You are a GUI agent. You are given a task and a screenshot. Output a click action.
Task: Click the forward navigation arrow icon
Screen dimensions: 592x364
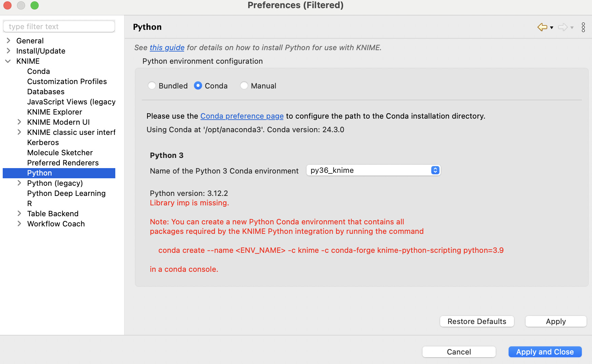[563, 27]
